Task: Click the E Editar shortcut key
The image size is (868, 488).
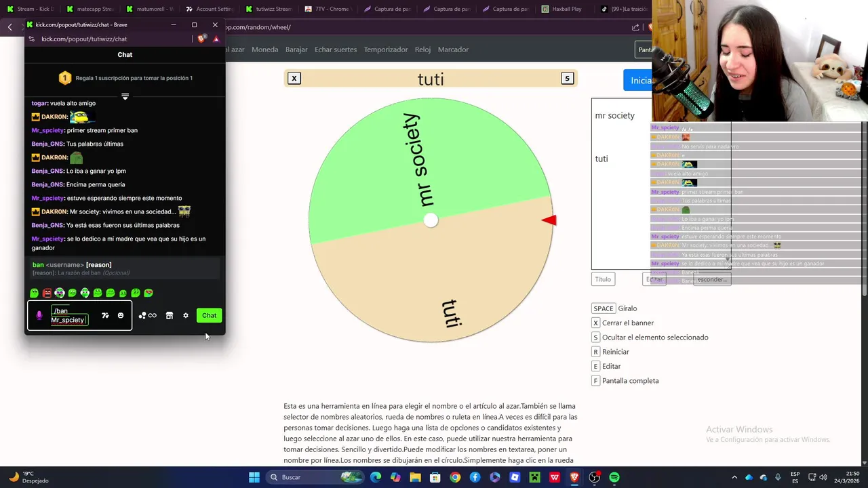Action: 595,366
